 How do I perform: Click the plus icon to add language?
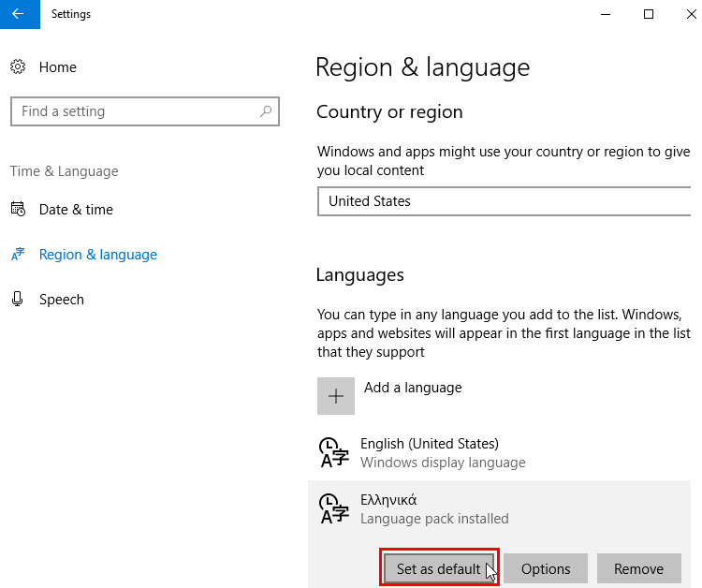click(x=336, y=396)
